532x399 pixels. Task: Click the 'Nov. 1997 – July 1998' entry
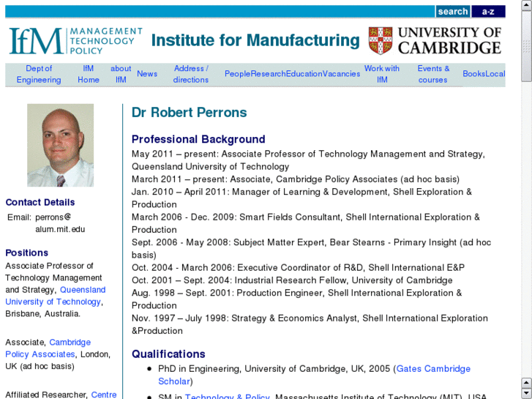(310, 324)
